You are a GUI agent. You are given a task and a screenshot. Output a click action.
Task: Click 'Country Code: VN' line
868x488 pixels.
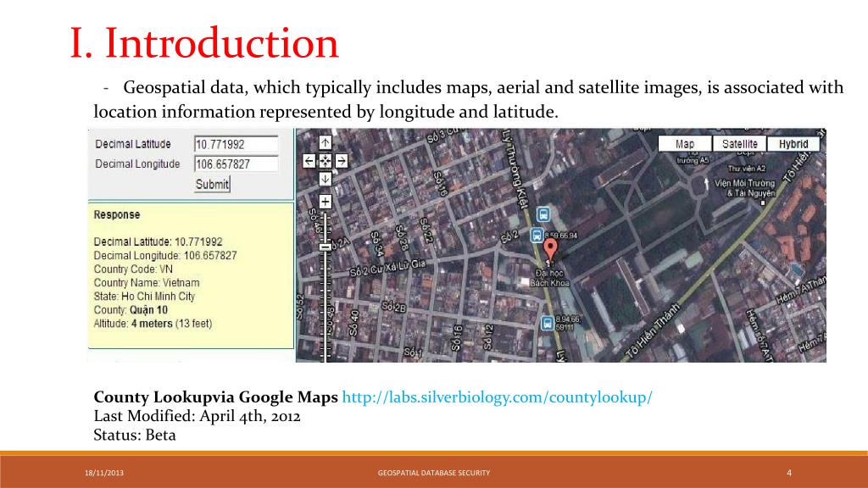(133, 269)
